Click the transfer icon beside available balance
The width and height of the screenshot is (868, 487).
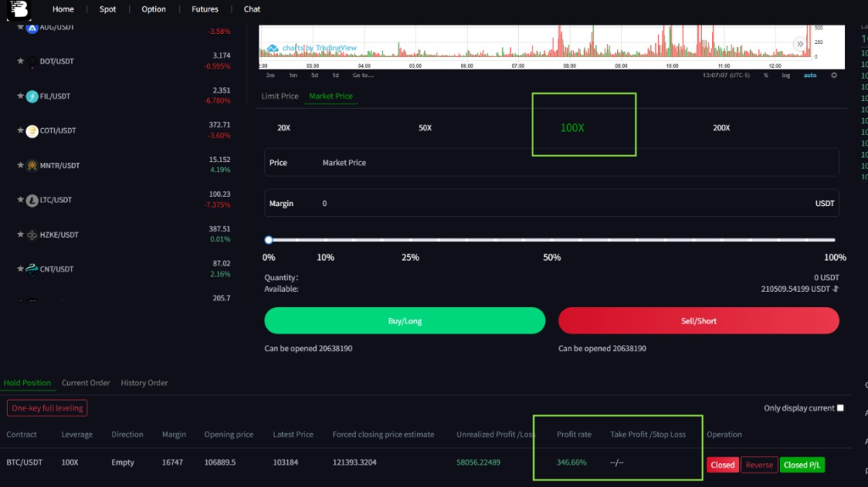point(836,289)
